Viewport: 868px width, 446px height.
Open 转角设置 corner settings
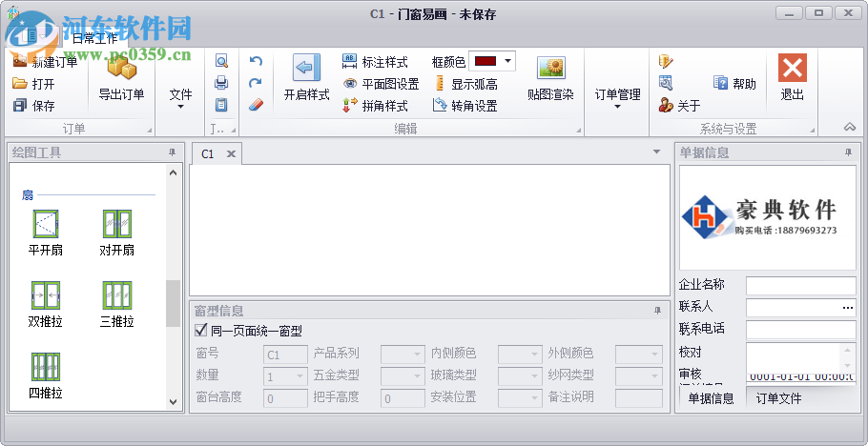(465, 106)
